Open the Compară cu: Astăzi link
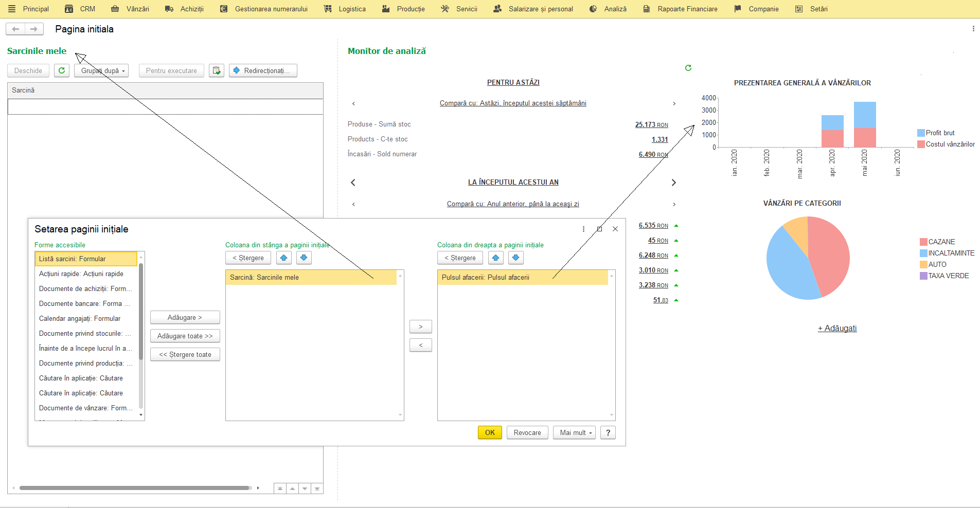Image resolution: width=980 pixels, height=508 pixels. (513, 103)
